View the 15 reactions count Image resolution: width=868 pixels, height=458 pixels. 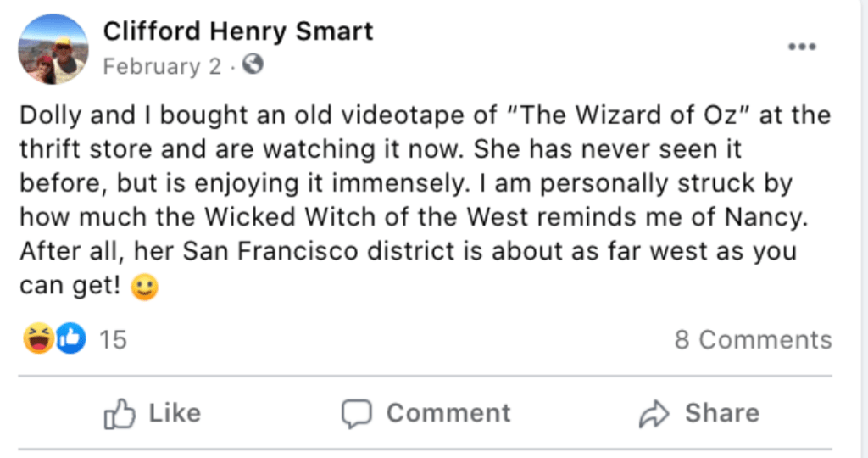[x=113, y=340]
